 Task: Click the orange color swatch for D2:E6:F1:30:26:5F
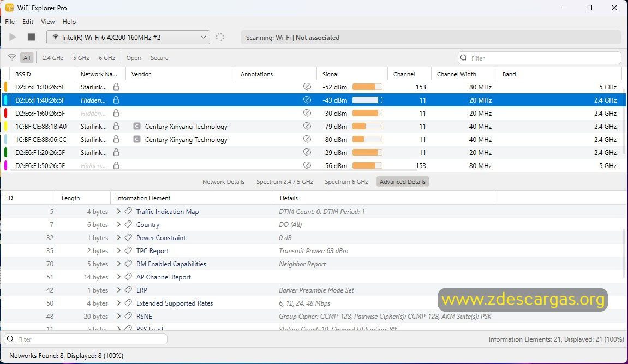[5, 87]
